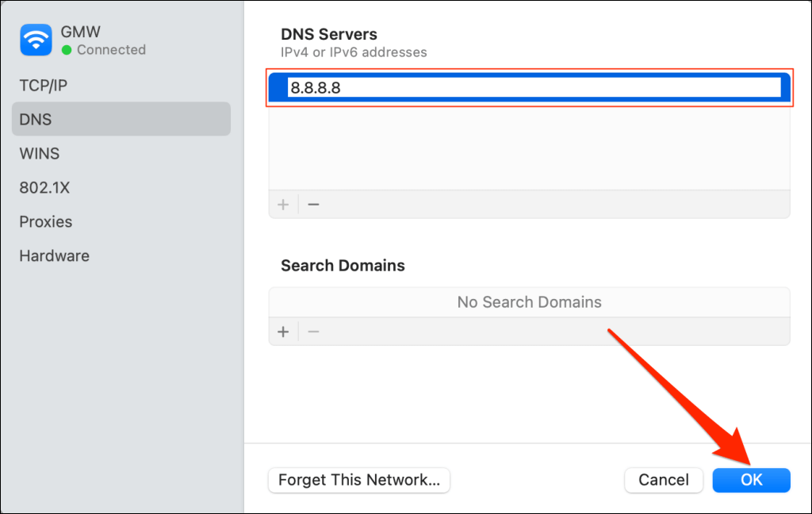Viewport: 812px width, 514px height.
Task: Add a DNS server with plus button
Action: click(283, 205)
